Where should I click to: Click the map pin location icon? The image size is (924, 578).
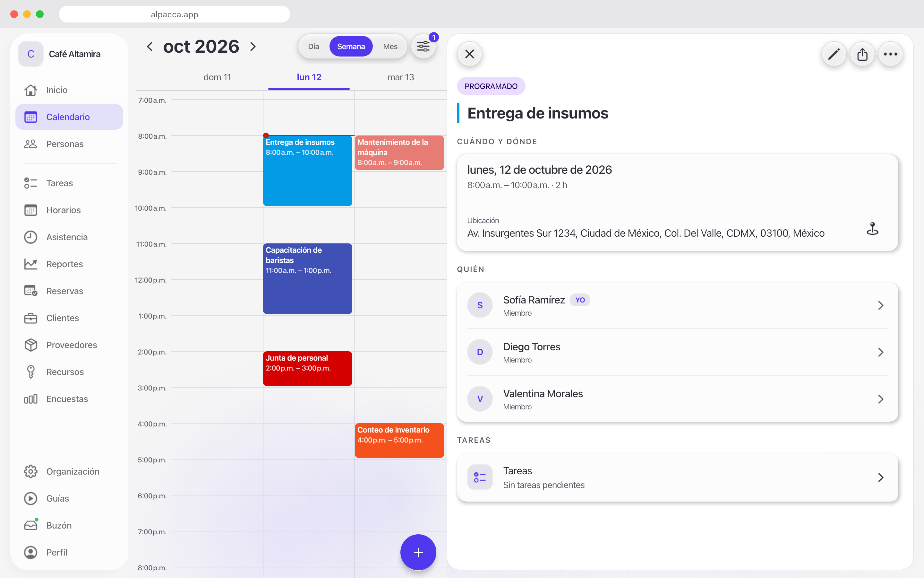[872, 229]
